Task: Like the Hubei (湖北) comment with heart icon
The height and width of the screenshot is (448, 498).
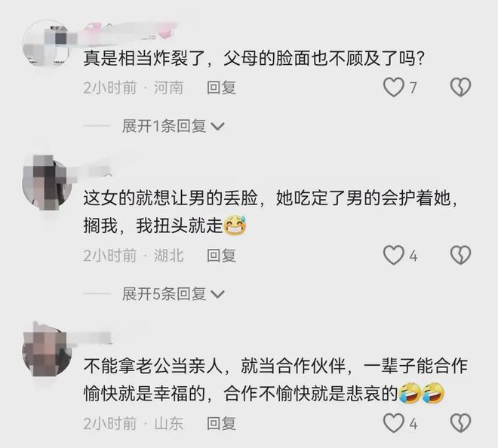Action: click(x=394, y=255)
